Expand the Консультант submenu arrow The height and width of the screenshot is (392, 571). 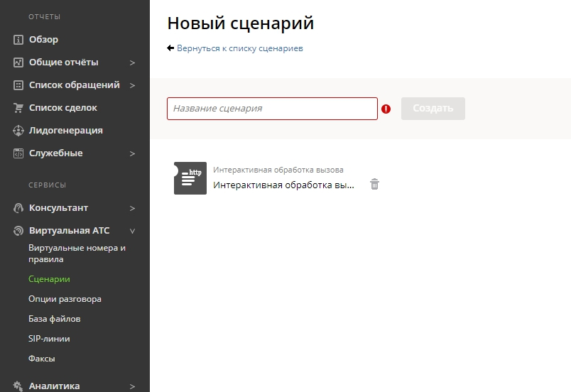pos(133,208)
